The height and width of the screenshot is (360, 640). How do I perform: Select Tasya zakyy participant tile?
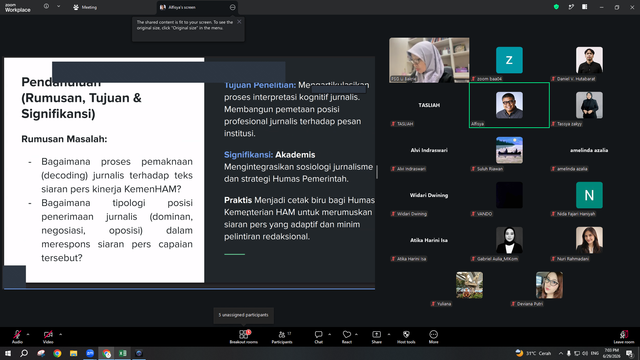(x=589, y=105)
